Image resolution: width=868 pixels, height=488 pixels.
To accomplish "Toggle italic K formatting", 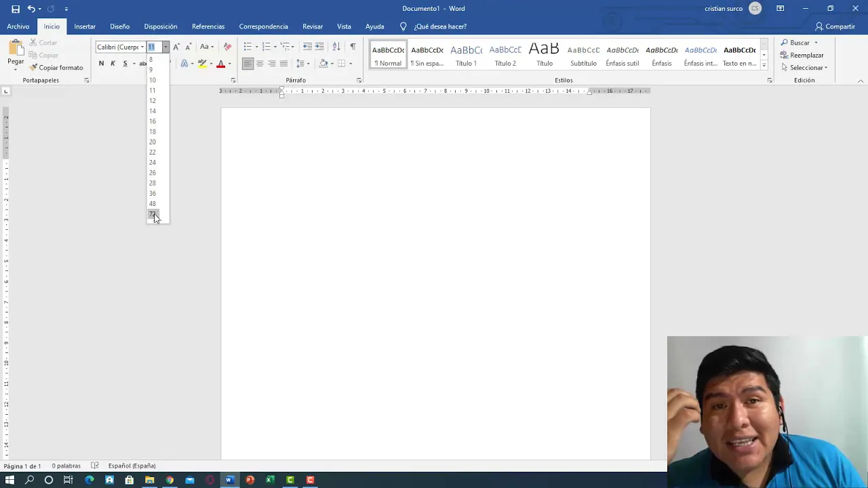I will (x=113, y=64).
